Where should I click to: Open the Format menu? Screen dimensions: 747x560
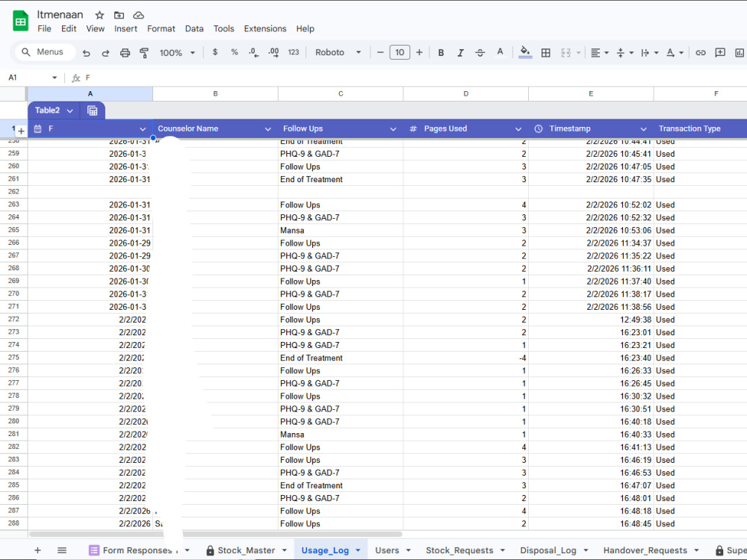(x=161, y=28)
